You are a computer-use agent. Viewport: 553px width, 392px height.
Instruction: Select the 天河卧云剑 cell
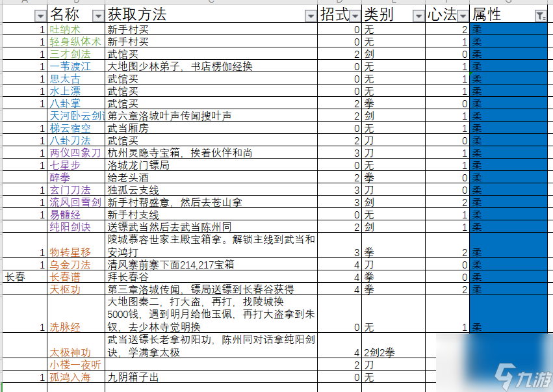pos(76,116)
